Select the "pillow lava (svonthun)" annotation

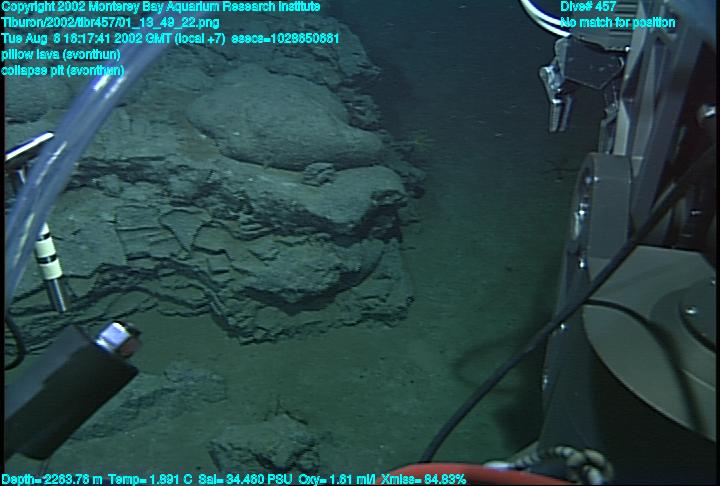pyautogui.click(x=61, y=55)
